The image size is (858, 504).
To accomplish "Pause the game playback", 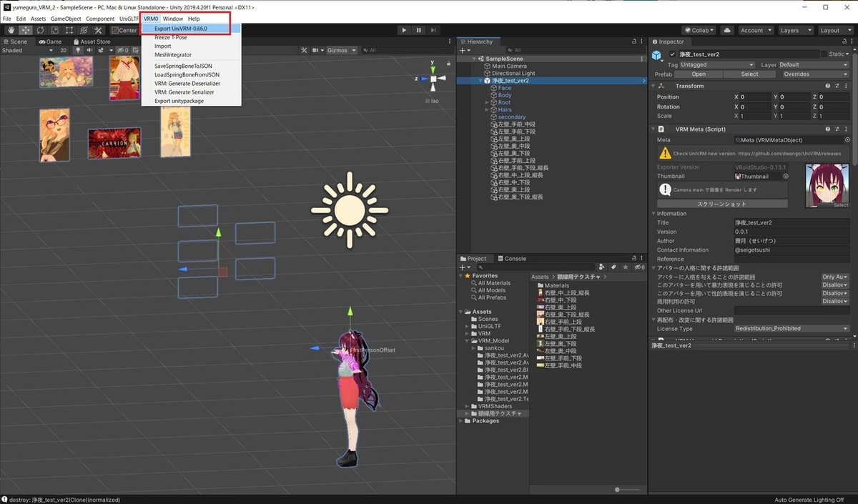I will (x=419, y=30).
